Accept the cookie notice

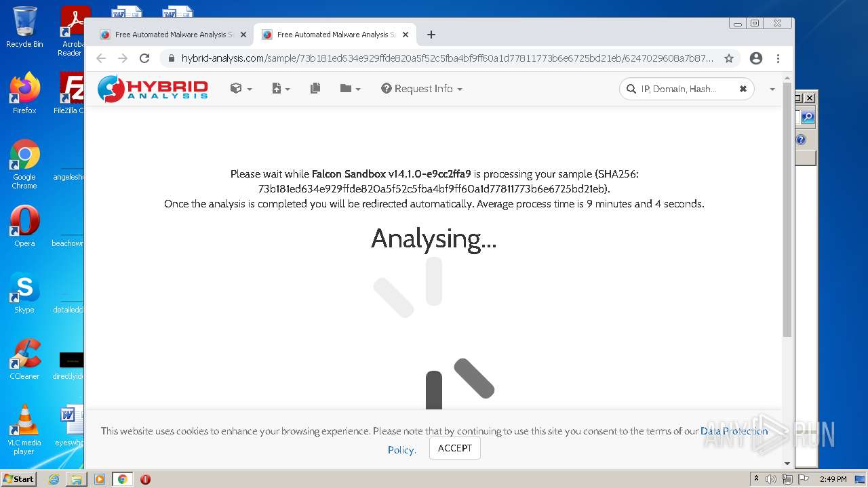[x=454, y=448]
